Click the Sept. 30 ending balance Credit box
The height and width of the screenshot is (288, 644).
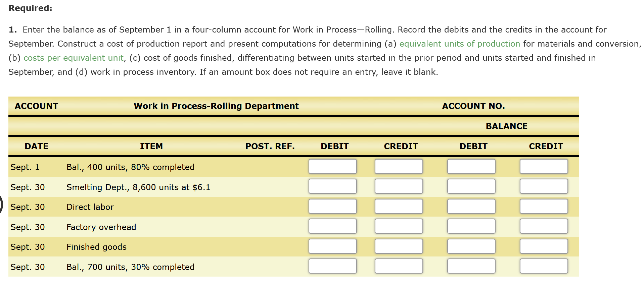544,266
